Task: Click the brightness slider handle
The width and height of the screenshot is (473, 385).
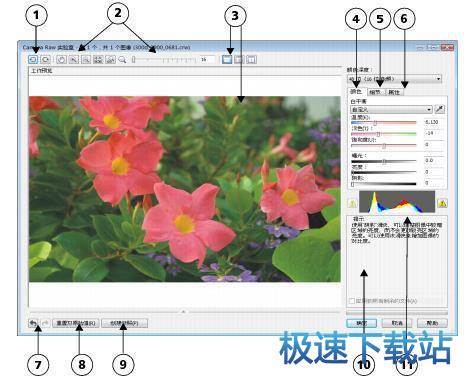Action: click(x=353, y=173)
